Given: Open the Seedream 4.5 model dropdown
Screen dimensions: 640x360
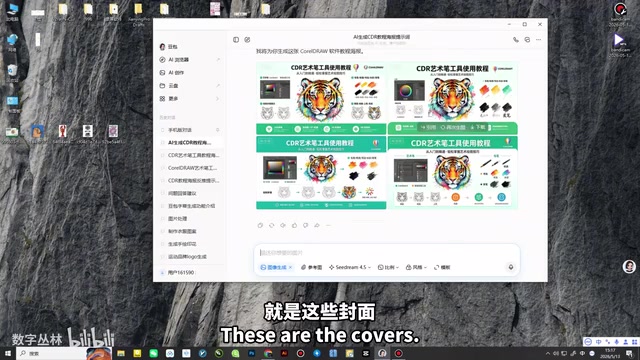Looking at the screenshot, I should [350, 267].
